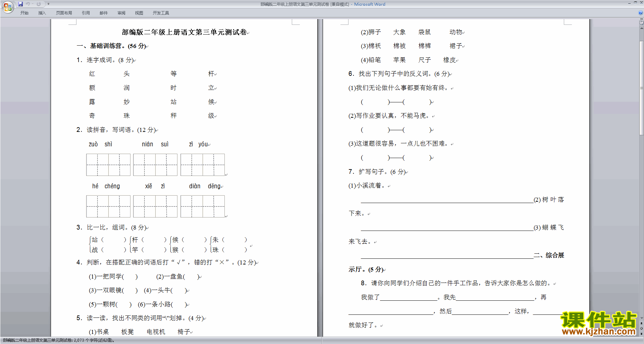Click the first writing grid under zuò shì
644x344 pixels.
tap(108, 165)
